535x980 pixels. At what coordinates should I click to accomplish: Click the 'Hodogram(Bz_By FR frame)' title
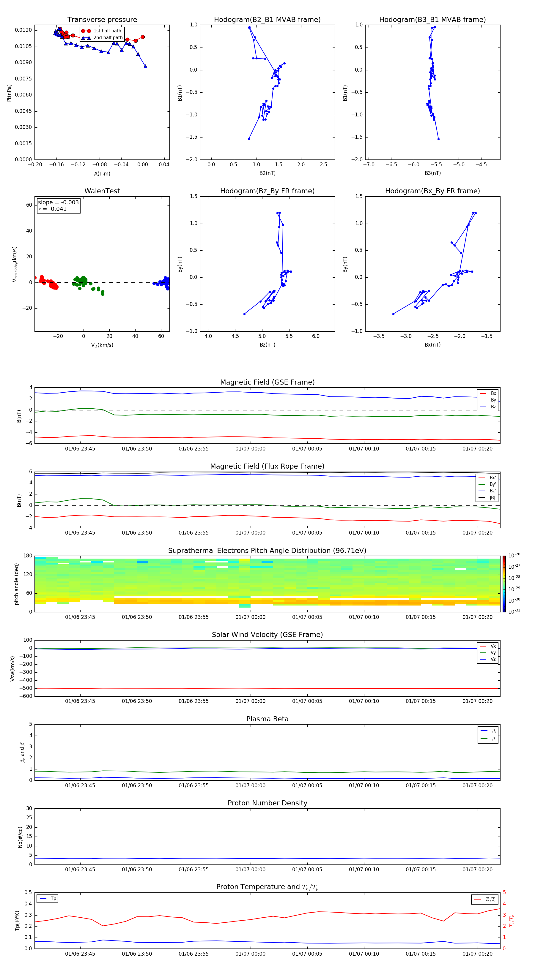point(267,191)
